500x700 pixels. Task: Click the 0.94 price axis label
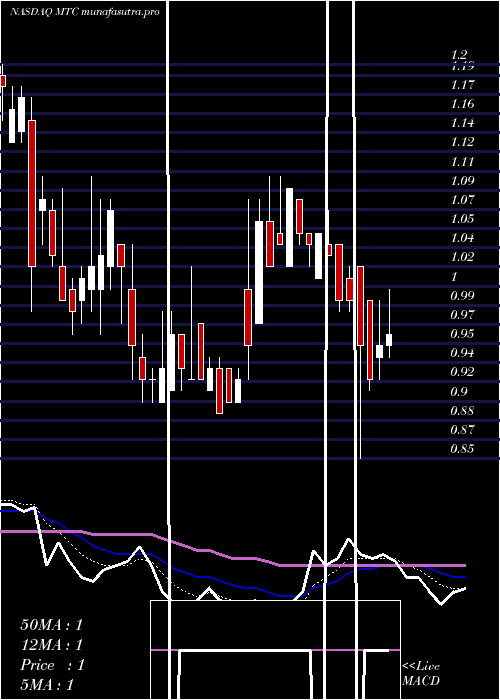coord(462,353)
